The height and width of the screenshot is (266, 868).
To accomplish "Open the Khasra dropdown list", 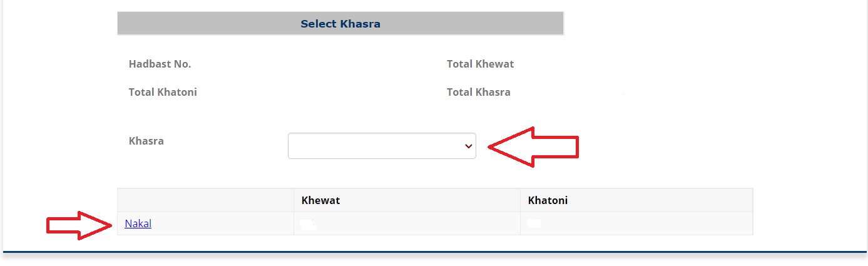I will pyautogui.click(x=381, y=146).
